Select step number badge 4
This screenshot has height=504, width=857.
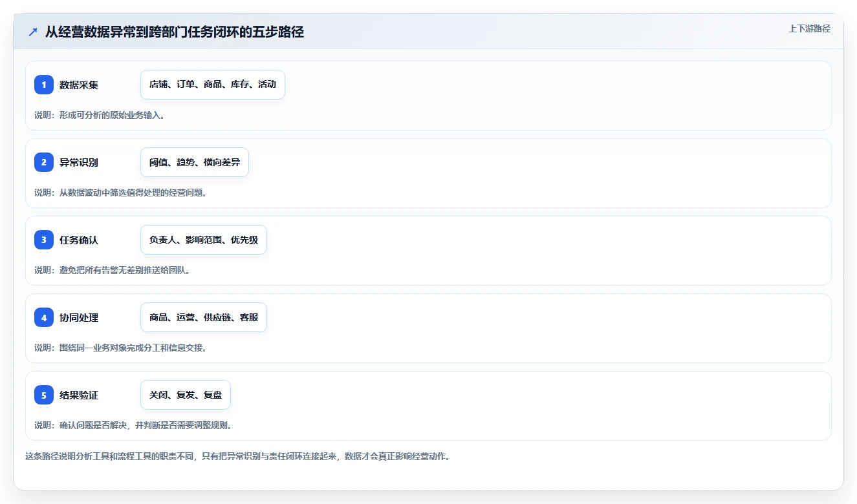pyautogui.click(x=44, y=317)
